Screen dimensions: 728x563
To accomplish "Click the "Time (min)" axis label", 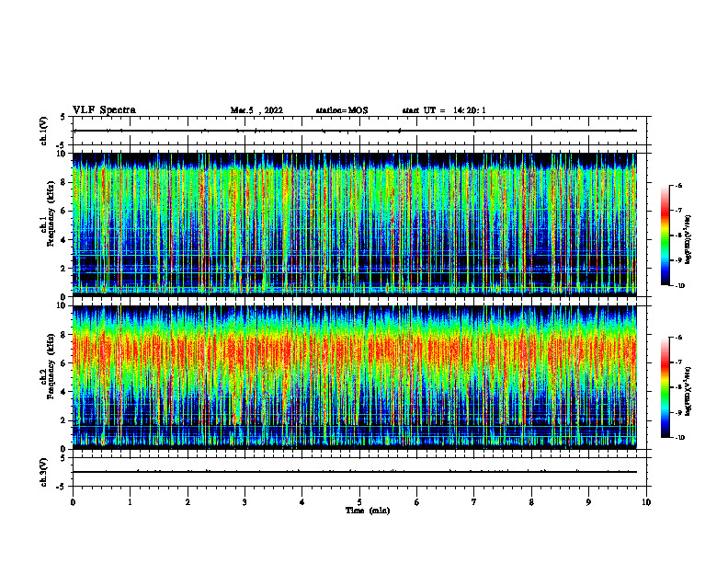I will coord(368,511).
